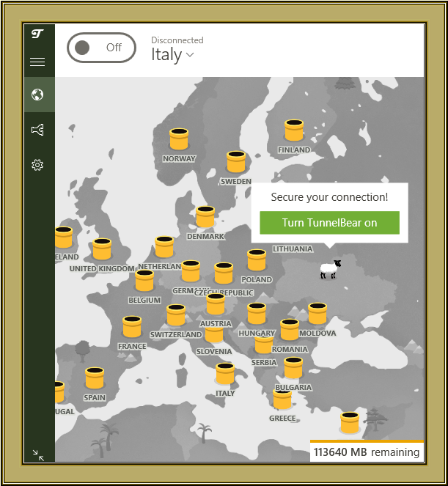Click the 113640 MB remaining data indicator

tap(367, 452)
